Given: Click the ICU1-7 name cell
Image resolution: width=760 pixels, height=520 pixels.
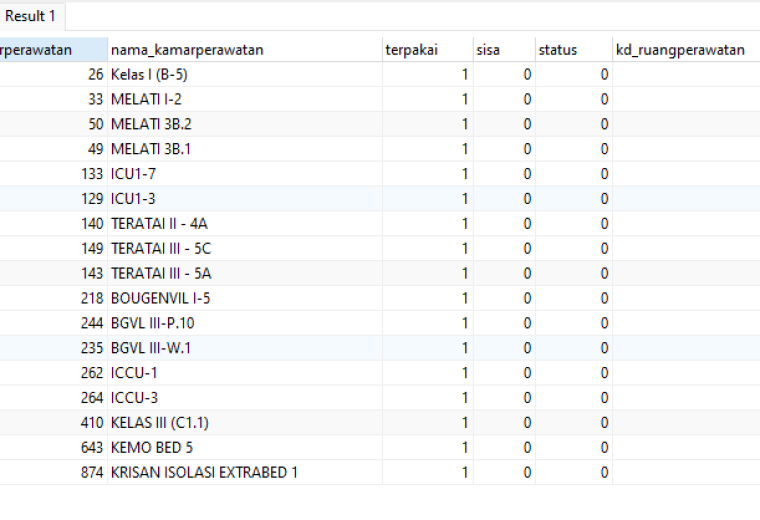Looking at the screenshot, I should (245, 174).
